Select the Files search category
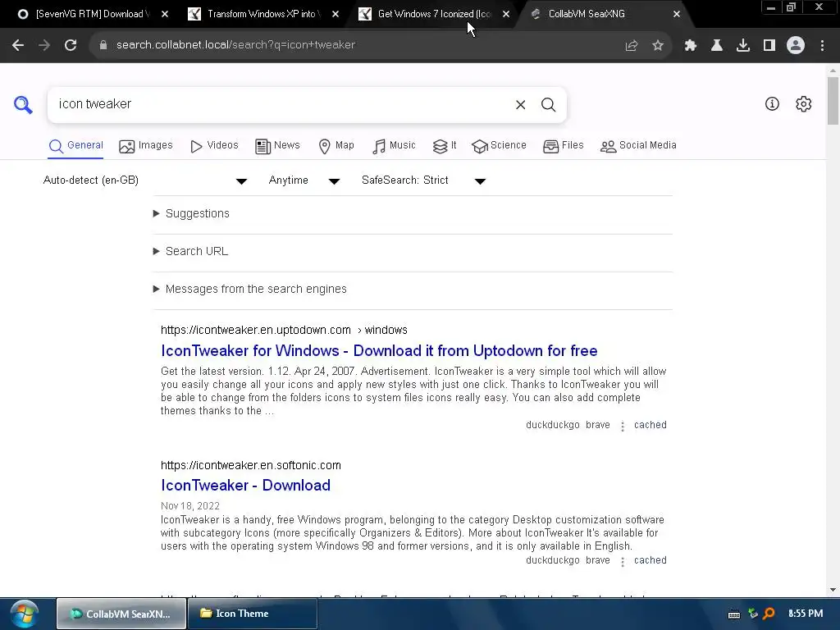Screen dimensions: 840x630 (x=563, y=146)
